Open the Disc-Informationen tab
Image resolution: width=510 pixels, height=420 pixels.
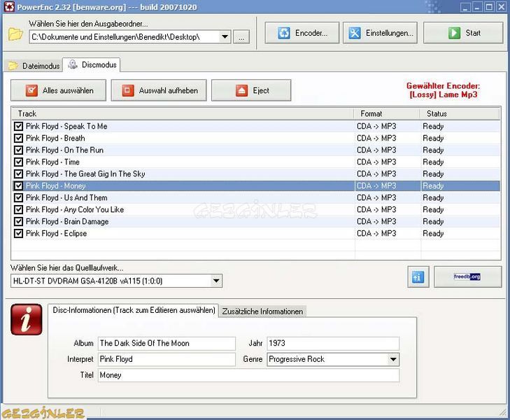click(x=134, y=310)
